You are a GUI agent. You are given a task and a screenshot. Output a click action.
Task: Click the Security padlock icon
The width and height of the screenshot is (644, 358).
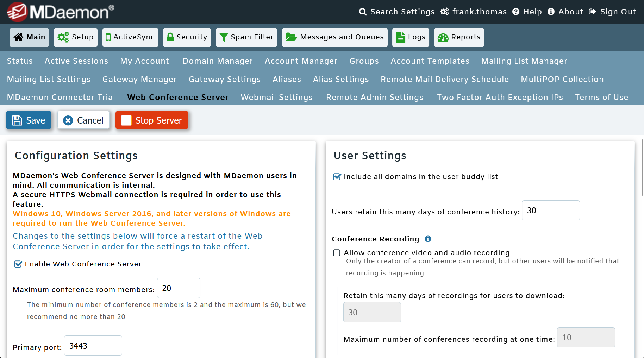tap(170, 37)
